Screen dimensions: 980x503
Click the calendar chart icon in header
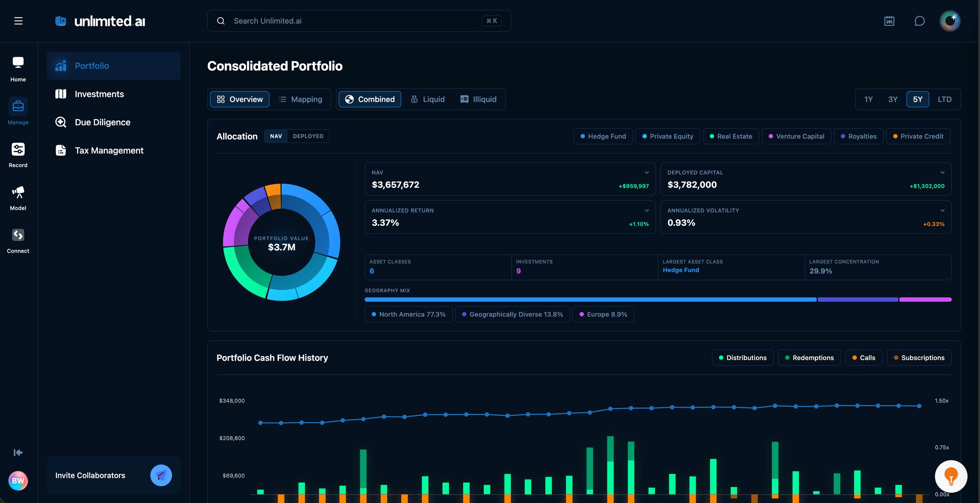889,21
